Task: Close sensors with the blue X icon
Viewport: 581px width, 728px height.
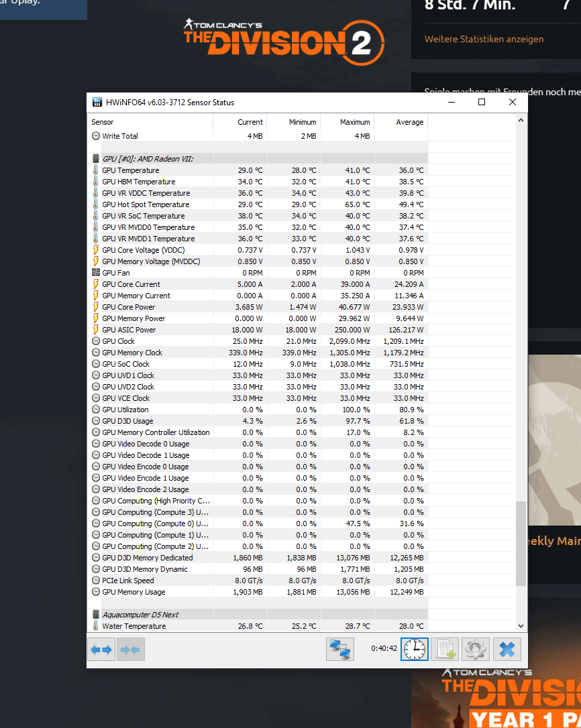Action: click(507, 649)
